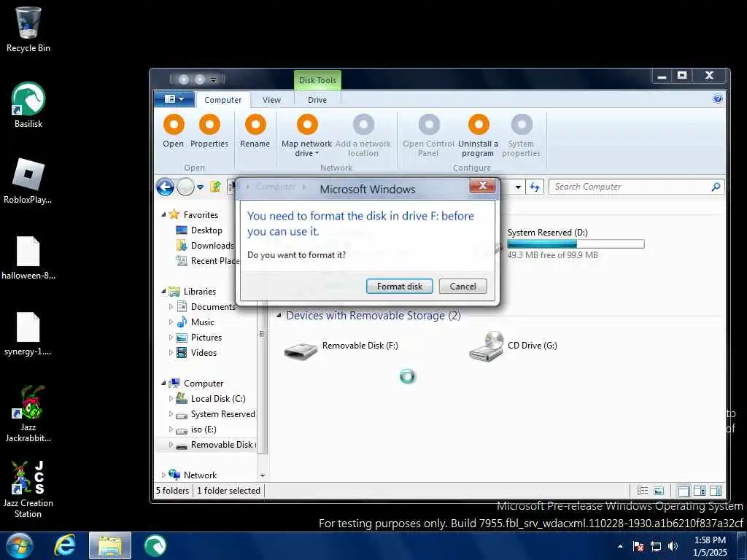
Task: Open the address bar history dropdown
Action: 518,187
